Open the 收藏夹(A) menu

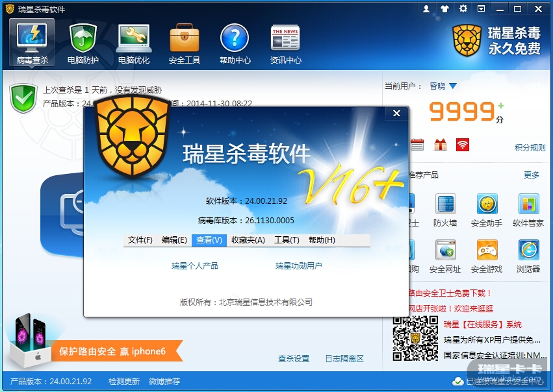coord(248,240)
